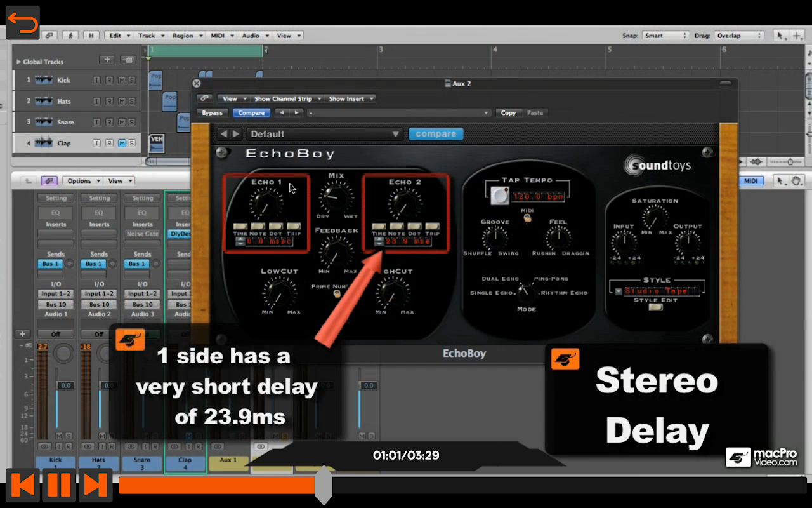Mute the Hats track

122,101
